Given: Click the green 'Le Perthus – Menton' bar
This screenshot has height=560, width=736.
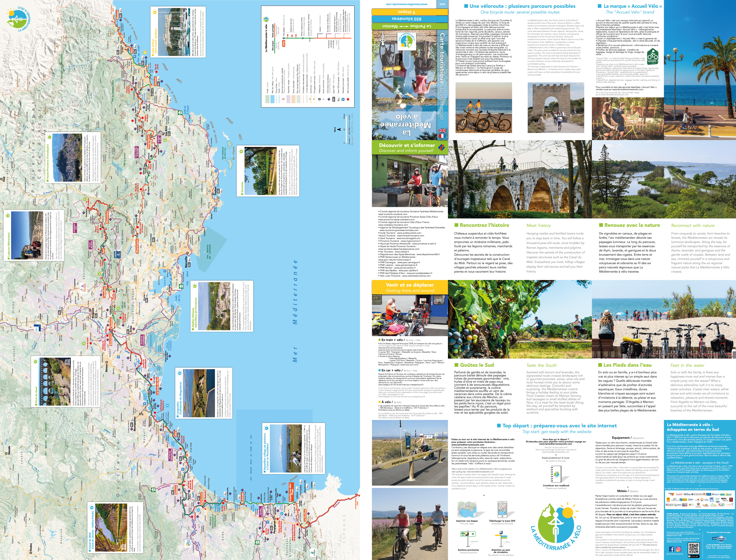Looking at the screenshot, I should (x=410, y=26).
